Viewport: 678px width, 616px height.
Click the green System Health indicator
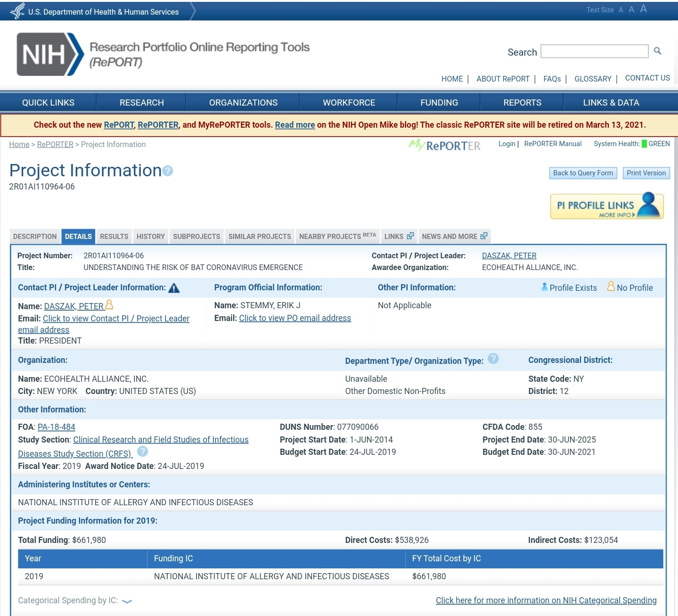pos(644,144)
